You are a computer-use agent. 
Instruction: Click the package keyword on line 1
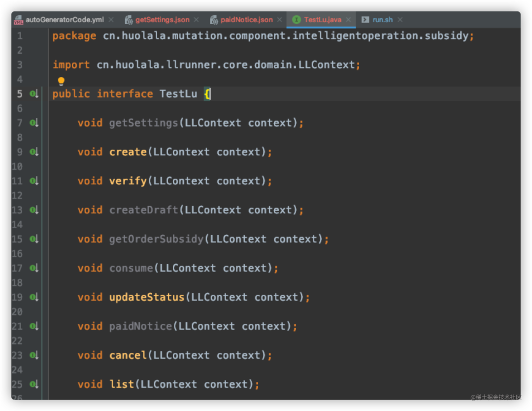(x=74, y=36)
